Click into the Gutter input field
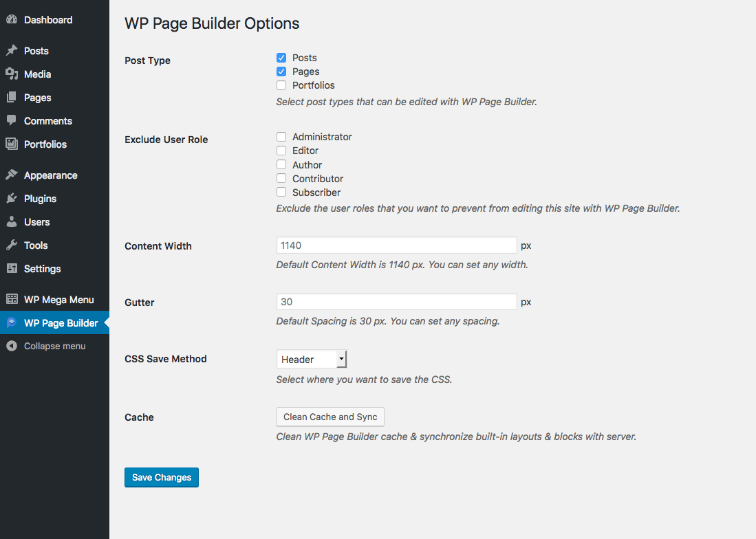 396,302
